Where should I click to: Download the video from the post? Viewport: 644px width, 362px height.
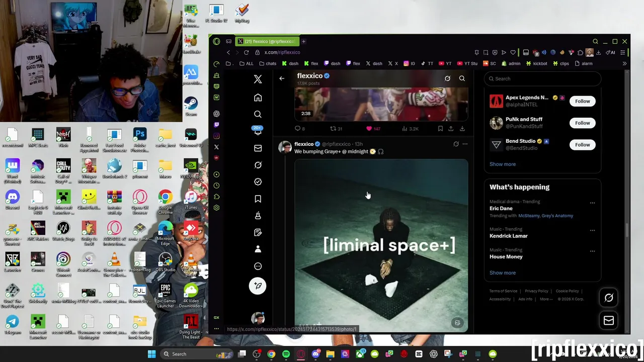pos(462,129)
